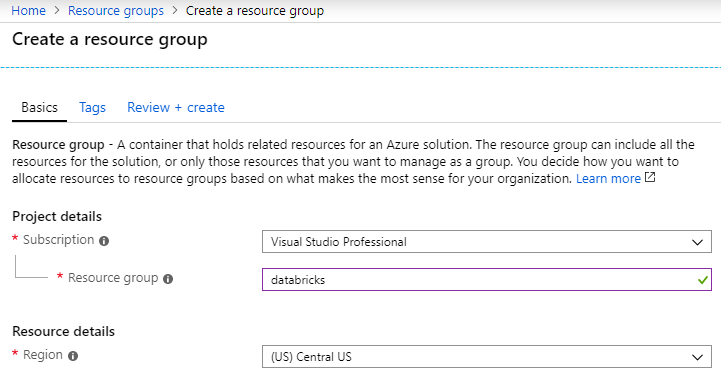Navigate to the Resource groups breadcrumb

[116, 11]
